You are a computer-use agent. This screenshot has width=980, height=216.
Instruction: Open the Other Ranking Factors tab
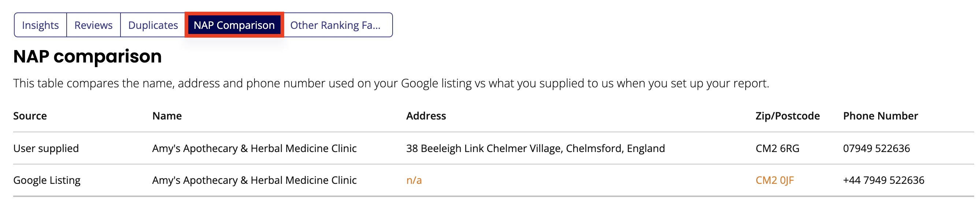[335, 25]
